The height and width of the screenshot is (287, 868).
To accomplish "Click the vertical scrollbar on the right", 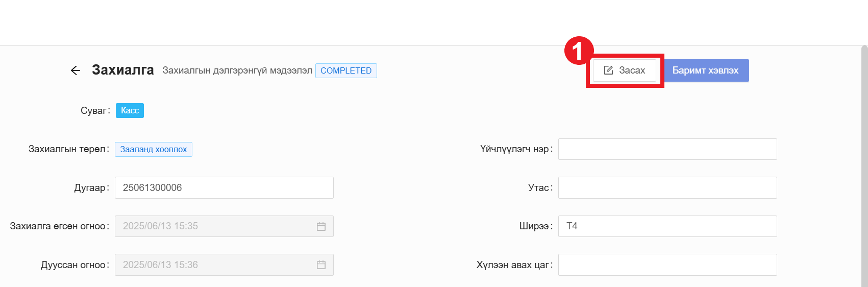I will pos(864,163).
